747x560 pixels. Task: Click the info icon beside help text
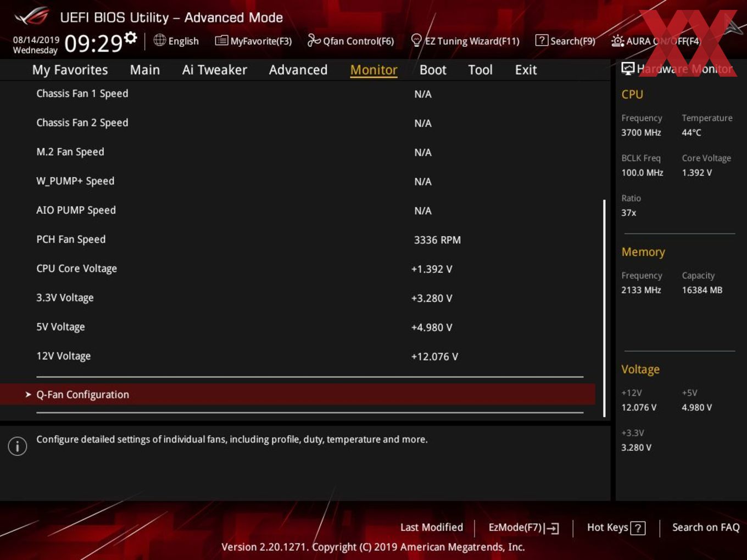click(x=18, y=446)
